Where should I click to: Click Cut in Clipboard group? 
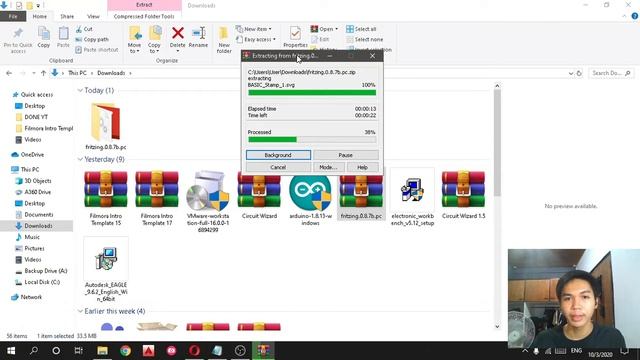click(x=84, y=29)
